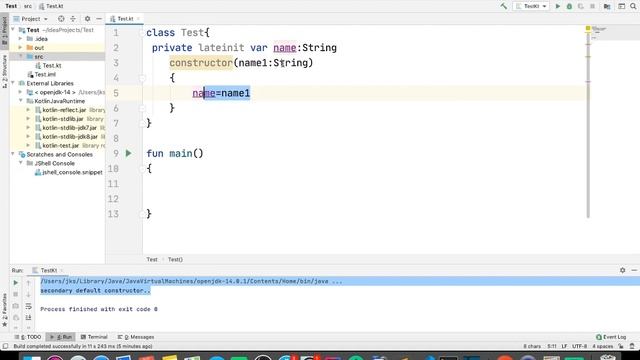640x360 pixels.
Task: Click the toolbar Stop square icon
Action: [592, 6]
